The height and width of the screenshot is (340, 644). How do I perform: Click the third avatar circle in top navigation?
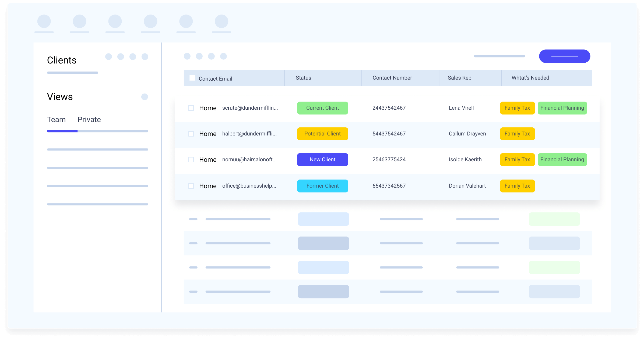115,22
